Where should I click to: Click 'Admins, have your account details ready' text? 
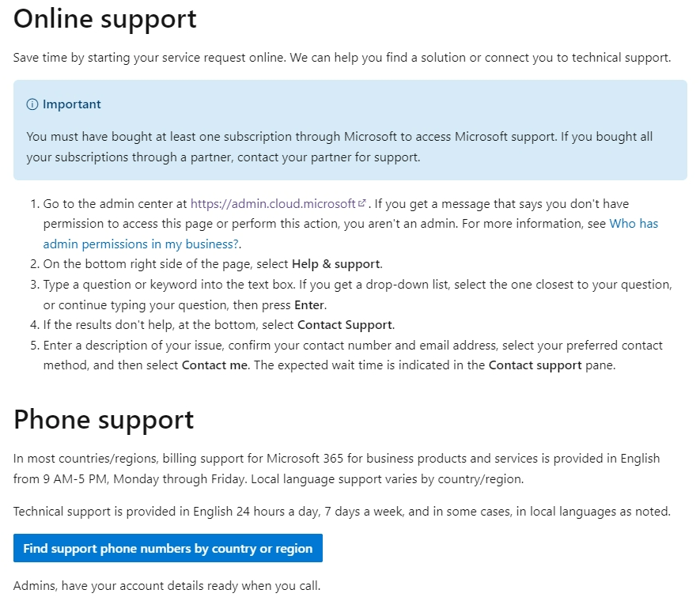(167, 586)
